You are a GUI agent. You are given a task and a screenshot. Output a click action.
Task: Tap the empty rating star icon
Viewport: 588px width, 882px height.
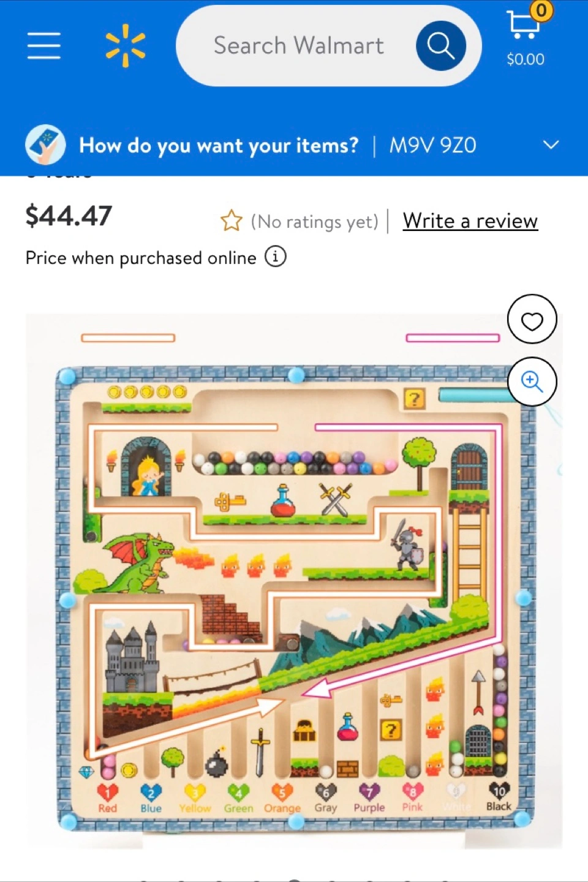tap(232, 221)
